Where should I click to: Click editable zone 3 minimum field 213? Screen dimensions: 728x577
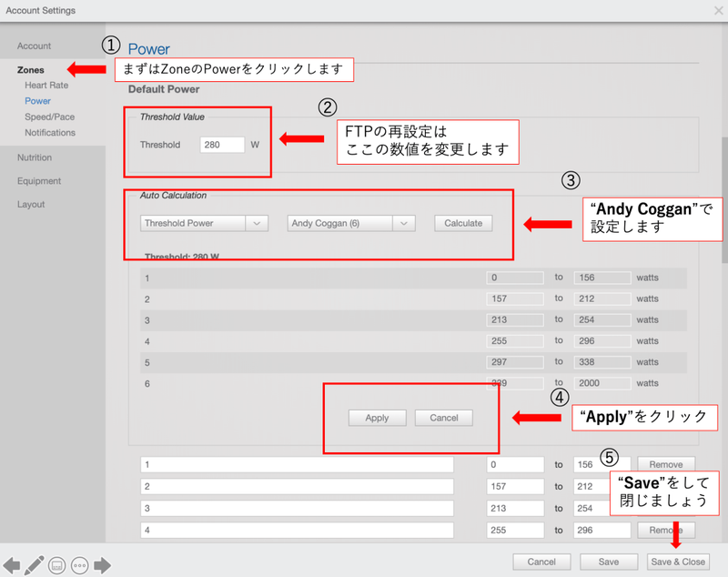click(515, 509)
